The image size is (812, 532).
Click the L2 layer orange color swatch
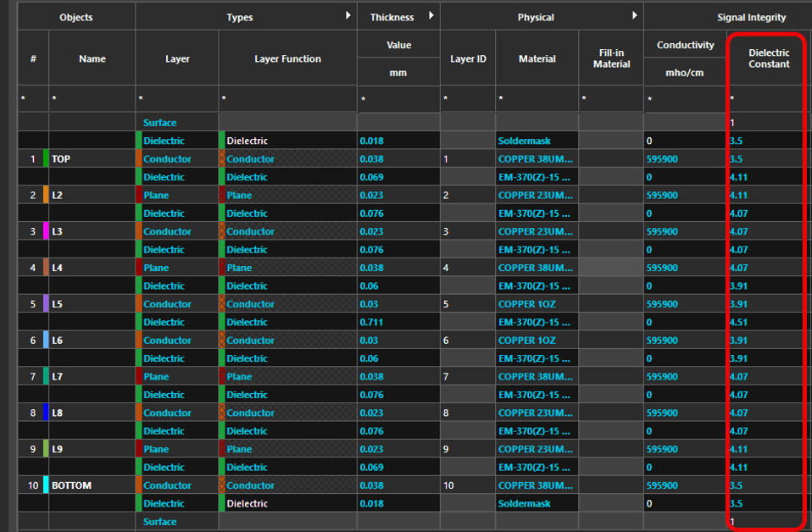pyautogui.click(x=46, y=195)
